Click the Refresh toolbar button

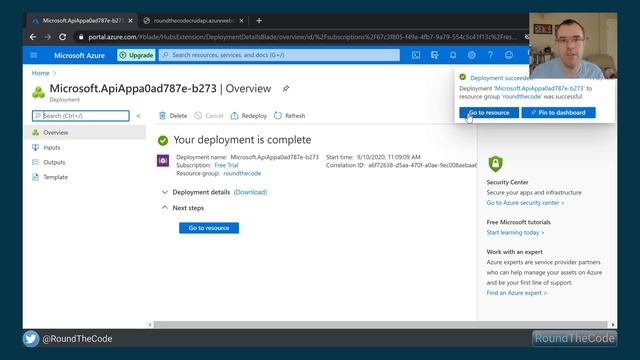(290, 116)
